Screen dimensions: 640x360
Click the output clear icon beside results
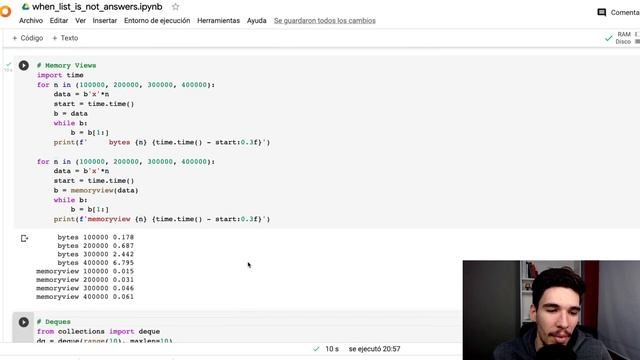24,238
